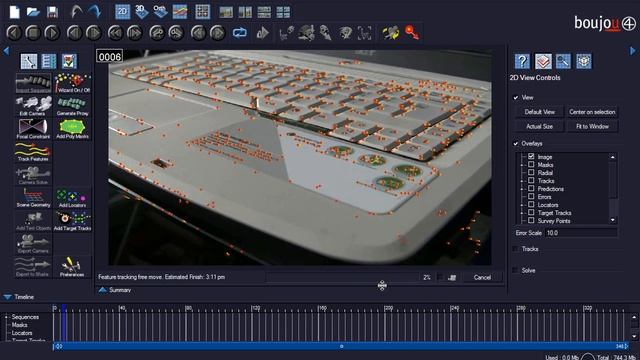Click the Default View button
640x360 pixels.
coord(539,112)
